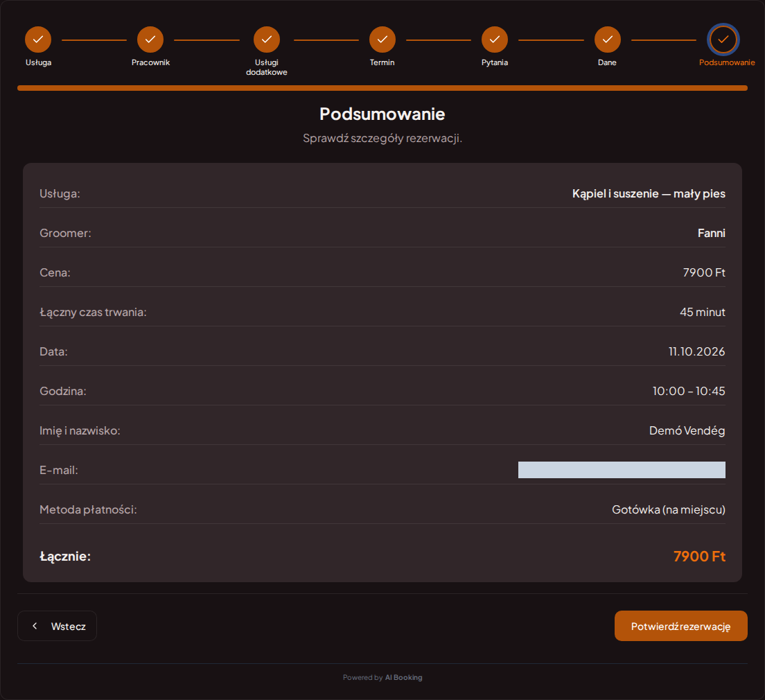Click the orange progress bar
Screen dimensions: 765x700
point(382,88)
